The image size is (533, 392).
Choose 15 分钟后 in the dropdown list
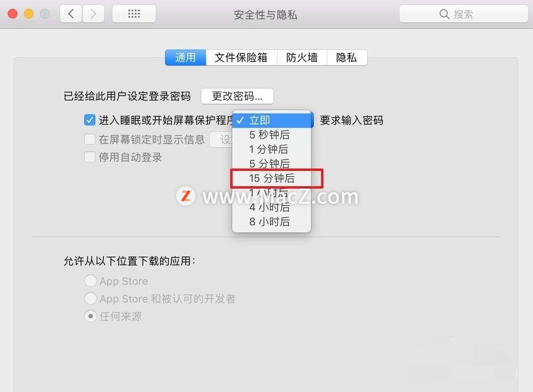[x=271, y=178]
